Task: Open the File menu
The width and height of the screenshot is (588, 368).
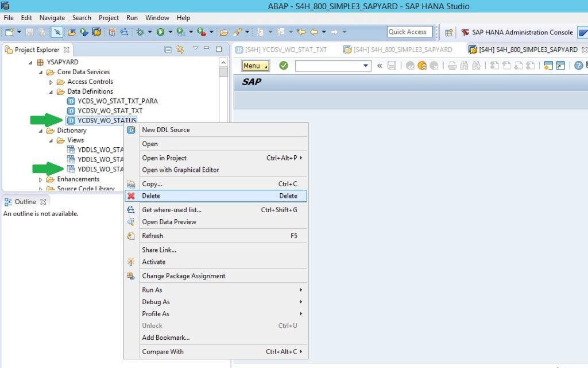Action: pos(9,18)
